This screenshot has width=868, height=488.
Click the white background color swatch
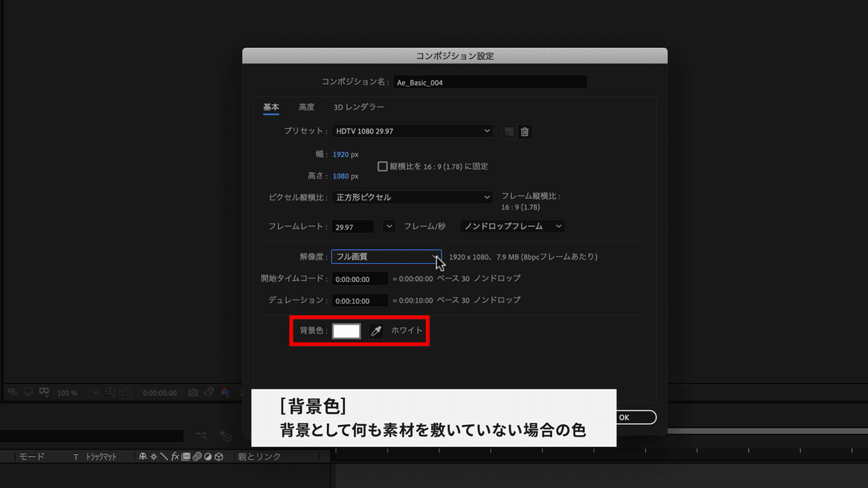[x=346, y=330]
